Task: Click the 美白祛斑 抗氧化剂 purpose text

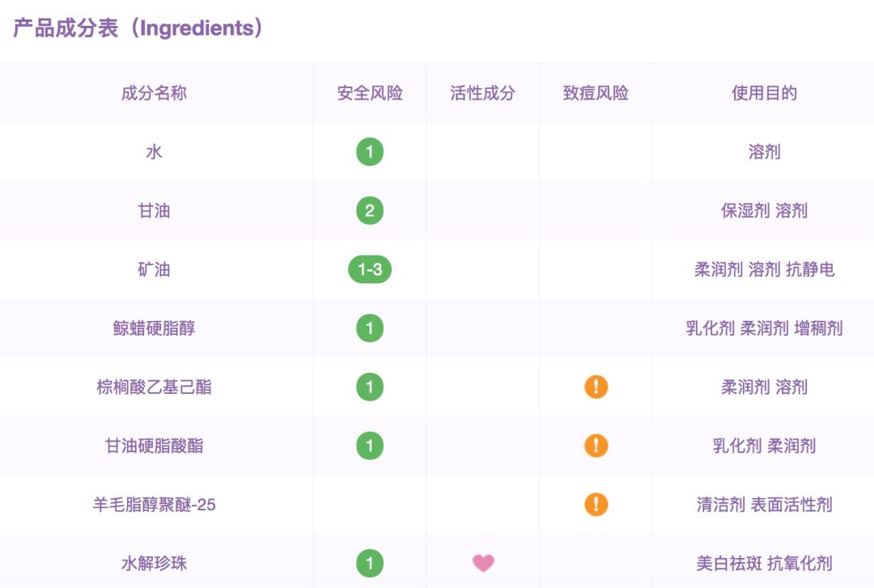Action: click(x=764, y=563)
